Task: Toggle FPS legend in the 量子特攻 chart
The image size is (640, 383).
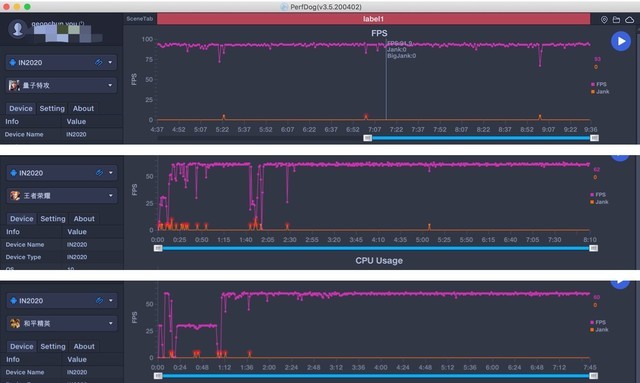Action: [x=599, y=84]
